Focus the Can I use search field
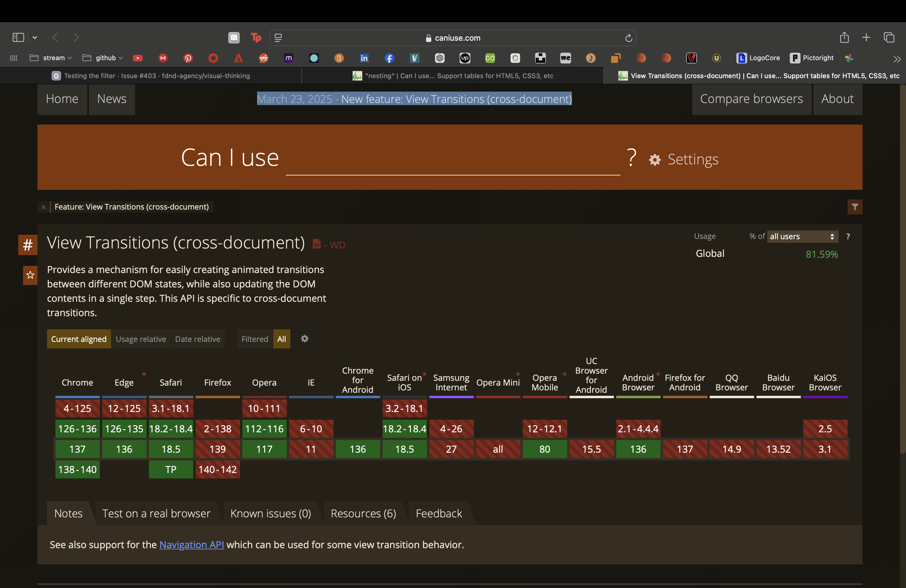Screen dimensions: 906x588 point(453,158)
